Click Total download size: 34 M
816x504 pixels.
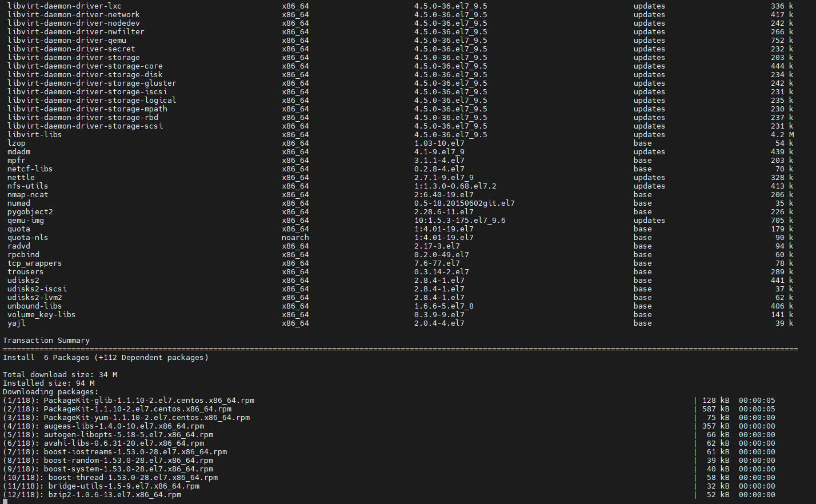point(59,375)
